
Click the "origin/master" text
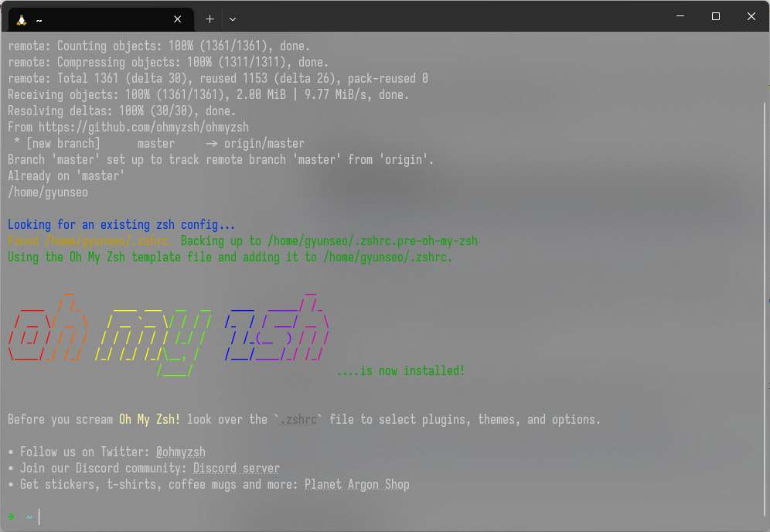click(x=264, y=143)
